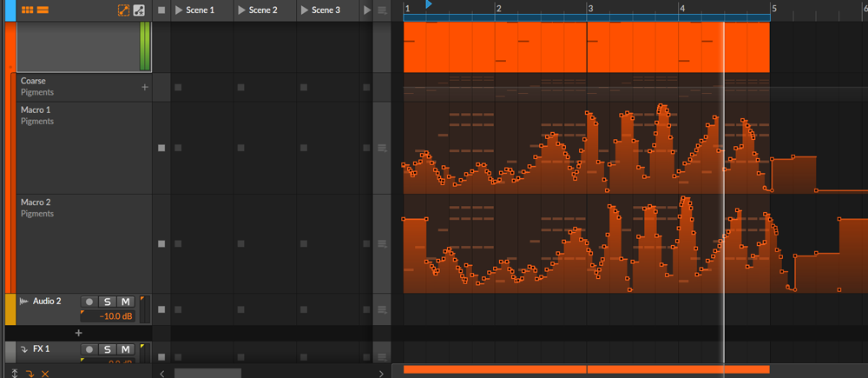Add a new track with plus button
868x378 pixels.
[78, 333]
